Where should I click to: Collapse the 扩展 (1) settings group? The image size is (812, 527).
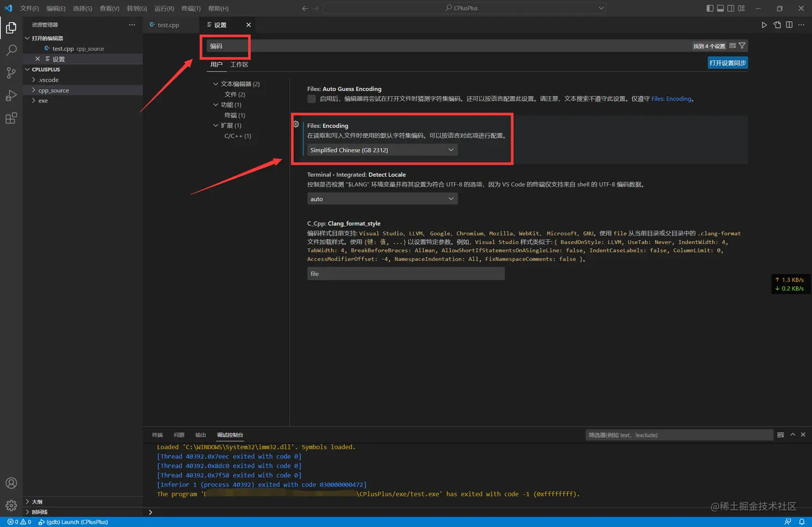pyautogui.click(x=216, y=126)
